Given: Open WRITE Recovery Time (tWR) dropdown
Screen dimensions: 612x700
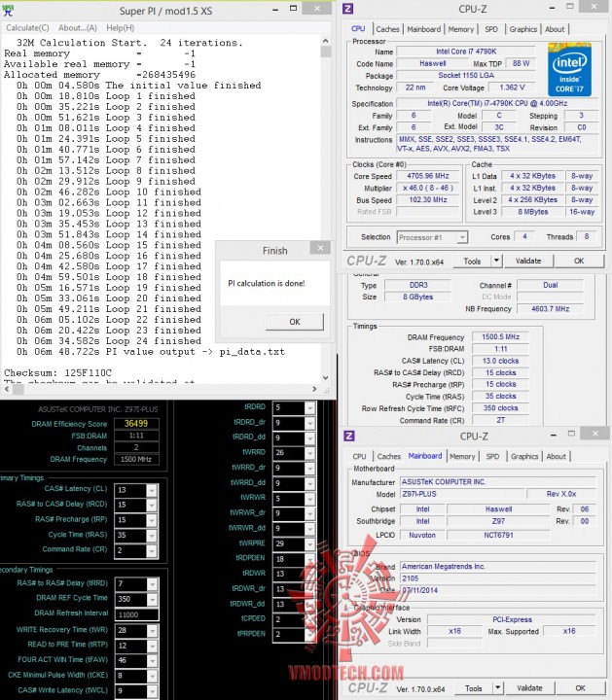Looking at the screenshot, I should tap(152, 630).
